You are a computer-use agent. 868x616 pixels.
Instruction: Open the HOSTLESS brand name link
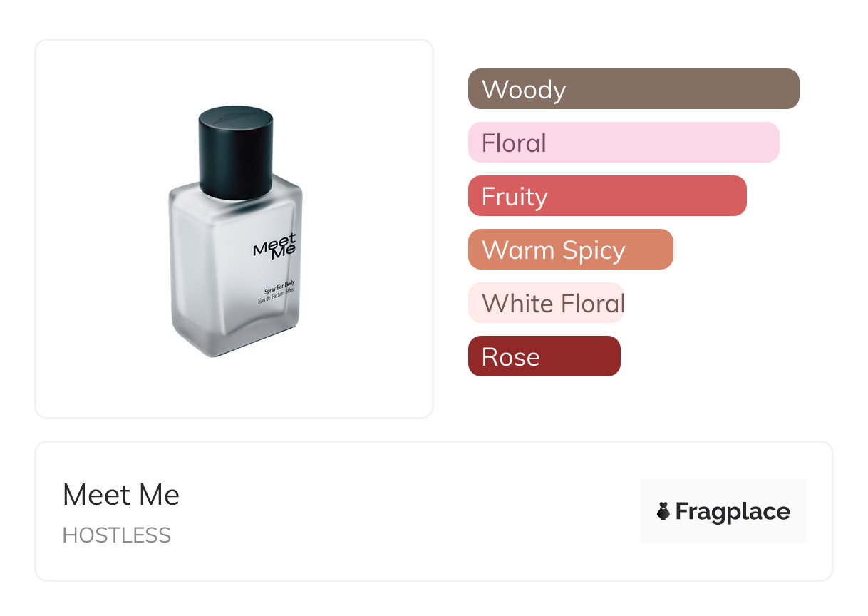point(117,535)
